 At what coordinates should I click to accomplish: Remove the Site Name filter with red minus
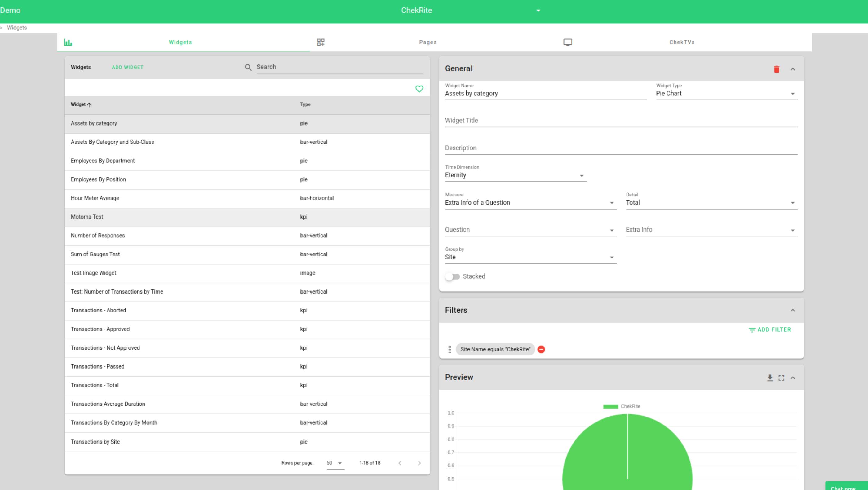(x=542, y=349)
